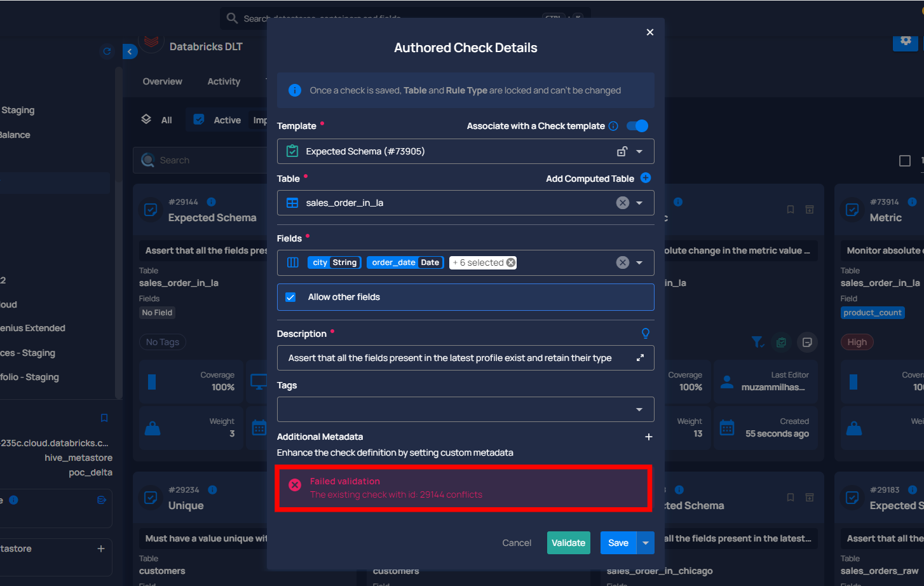
Task: Click the Save button
Action: tap(618, 543)
